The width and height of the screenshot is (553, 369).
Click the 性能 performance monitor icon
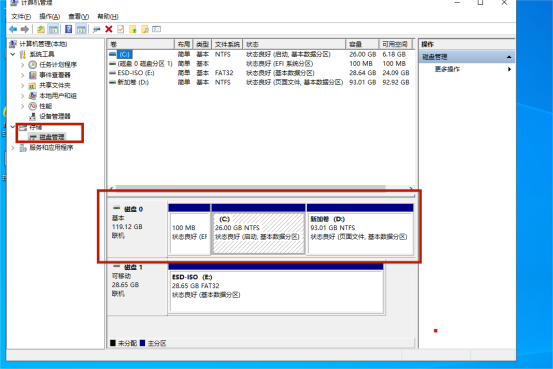(32, 106)
